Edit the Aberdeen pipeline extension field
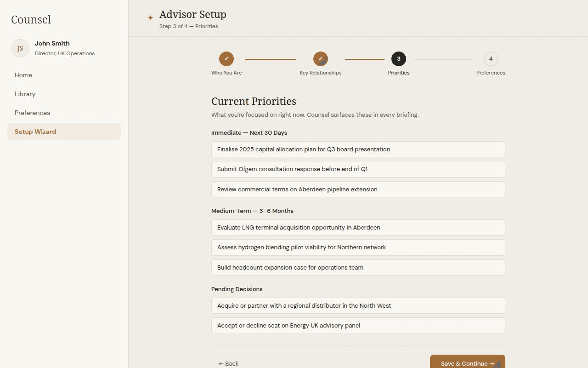 tap(358, 189)
